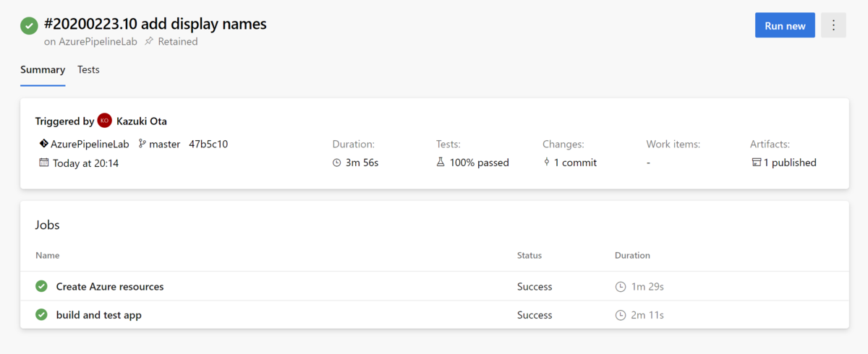Open the 100% passed tests link

pos(479,163)
